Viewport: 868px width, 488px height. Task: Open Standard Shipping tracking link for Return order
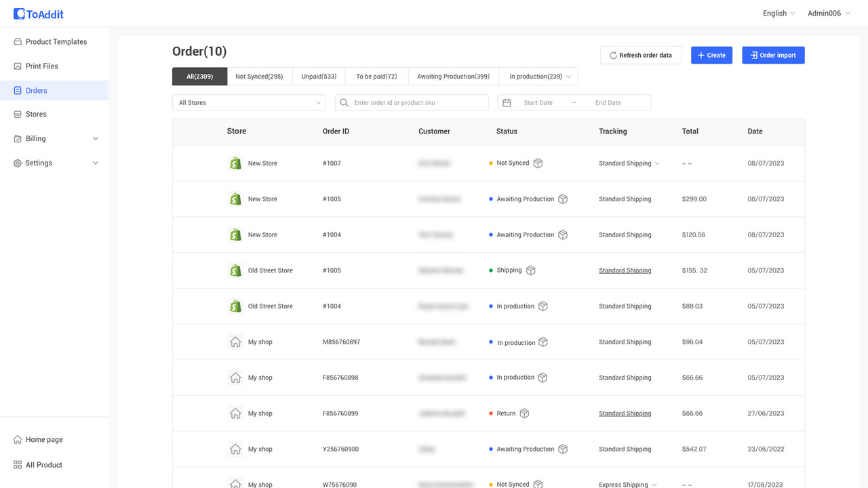(625, 413)
